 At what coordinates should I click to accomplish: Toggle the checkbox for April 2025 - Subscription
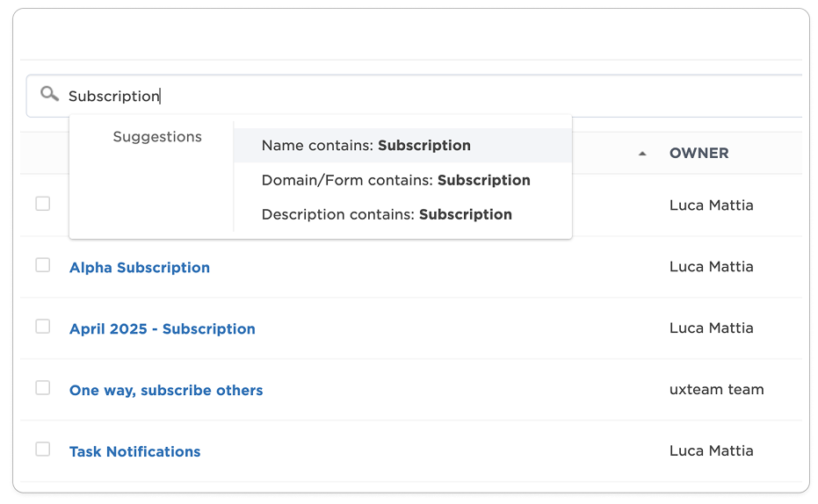[x=42, y=327]
